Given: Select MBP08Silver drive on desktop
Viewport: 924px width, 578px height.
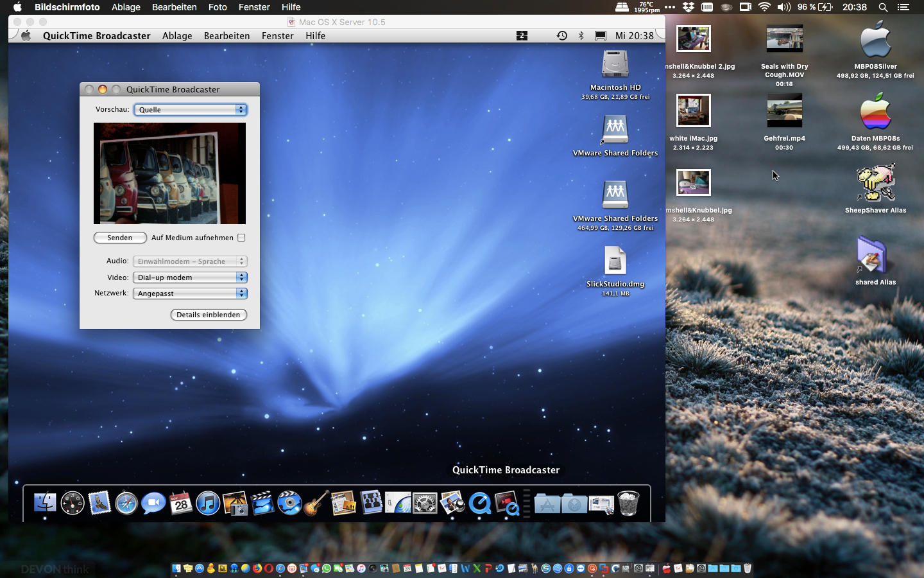Looking at the screenshot, I should 875,40.
